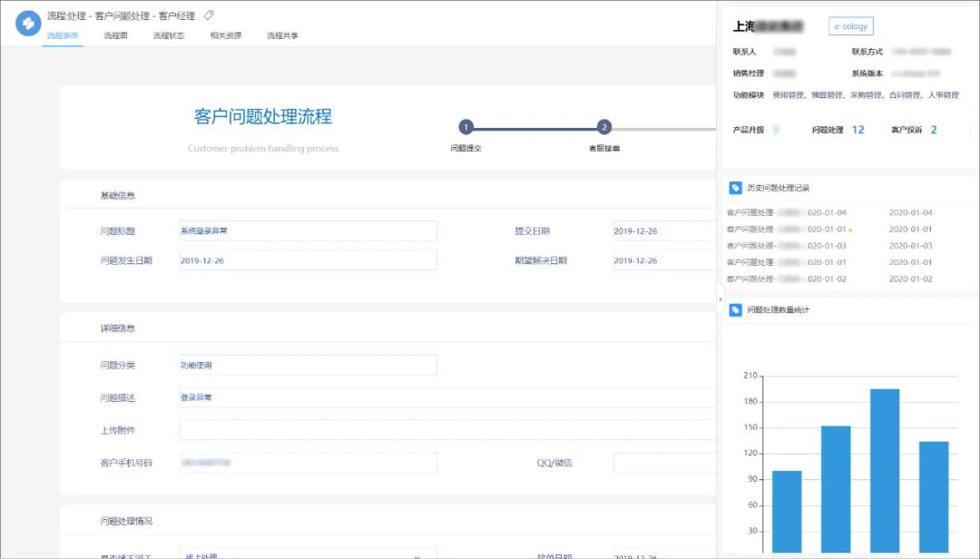The width and height of the screenshot is (980, 559).
Task: Switch to the 流程状态 tab
Action: 169,35
